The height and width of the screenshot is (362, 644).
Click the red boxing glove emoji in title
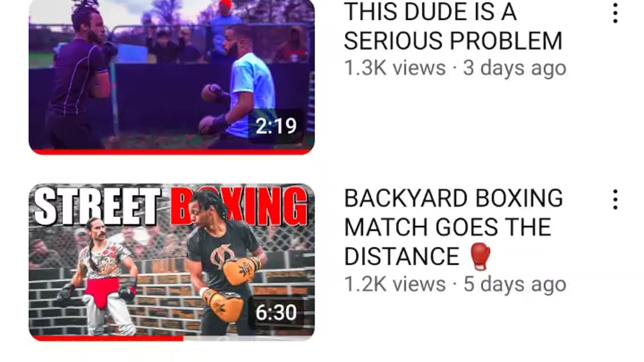point(479,256)
